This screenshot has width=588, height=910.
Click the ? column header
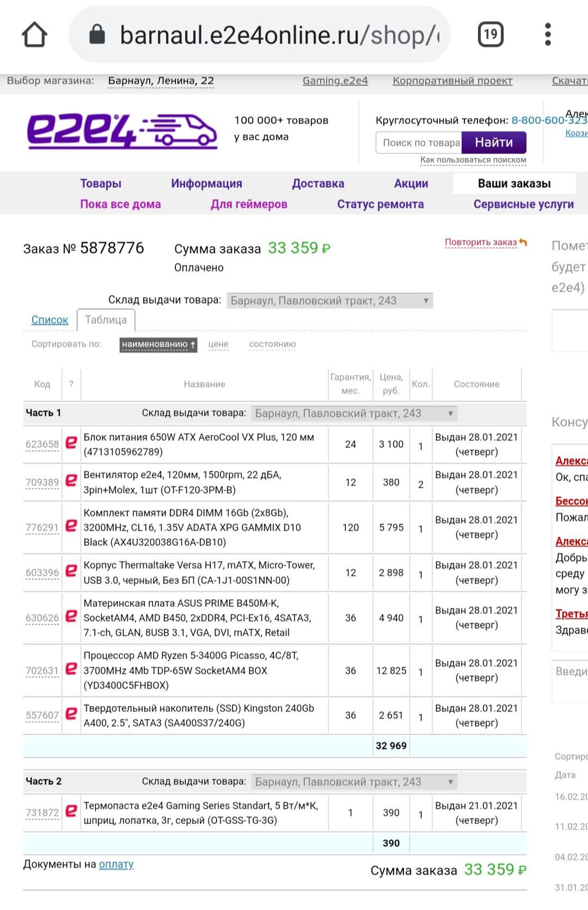tap(71, 384)
